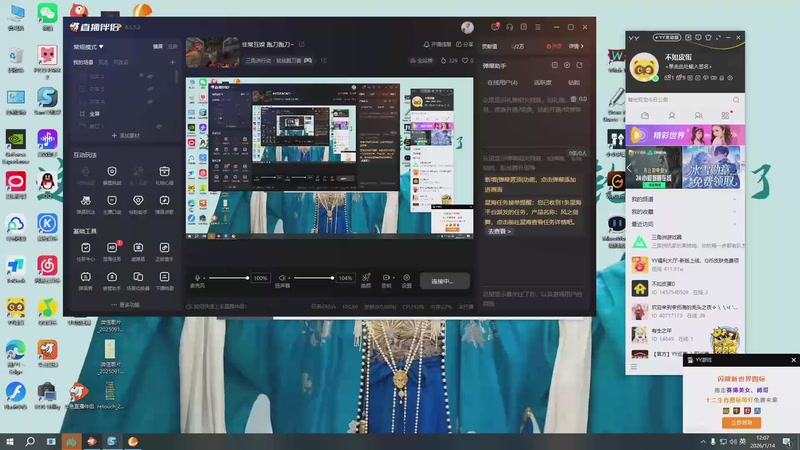This screenshot has width=800, height=450.
Task: Open the Windows Start menu
Action: pyautogui.click(x=10, y=441)
